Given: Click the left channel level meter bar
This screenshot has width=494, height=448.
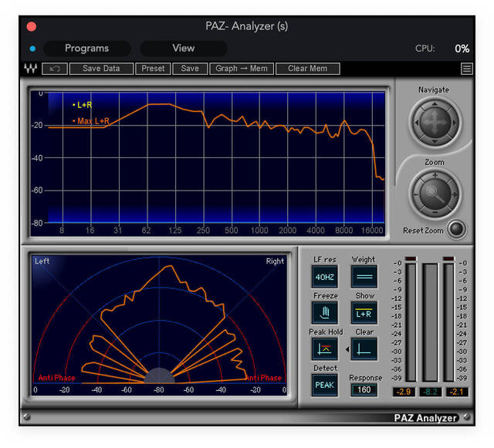Looking at the screenshot, I should click(x=411, y=322).
